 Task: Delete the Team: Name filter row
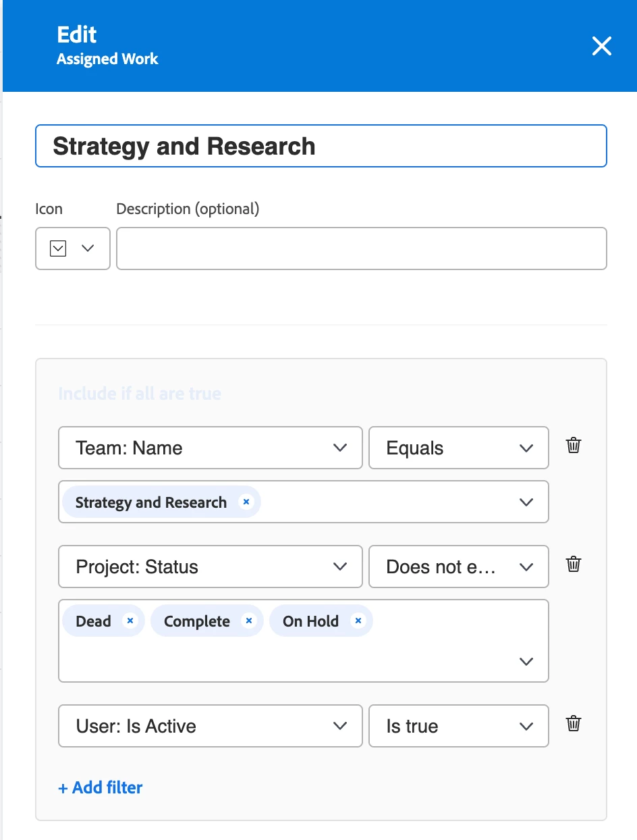(574, 446)
